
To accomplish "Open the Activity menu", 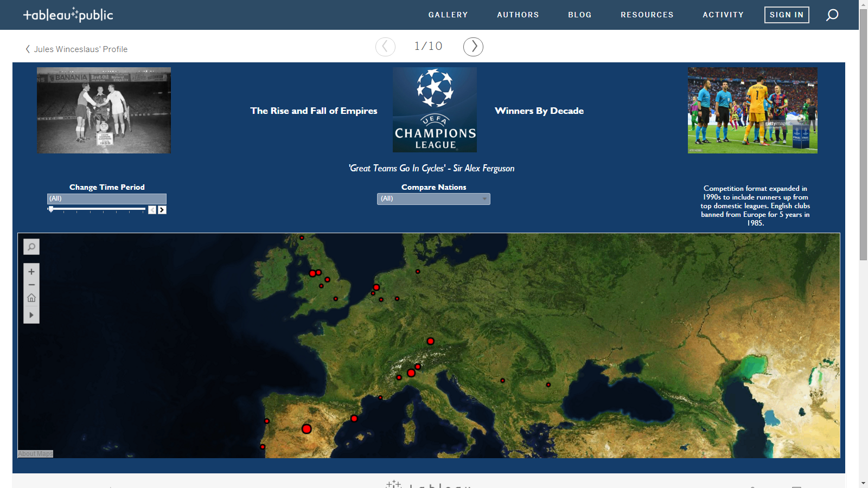I will coord(723,15).
